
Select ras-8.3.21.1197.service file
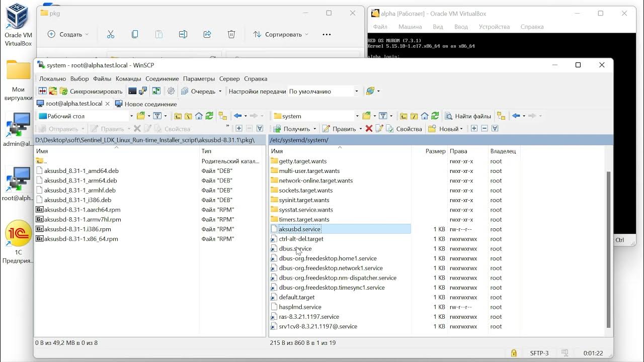(x=309, y=317)
